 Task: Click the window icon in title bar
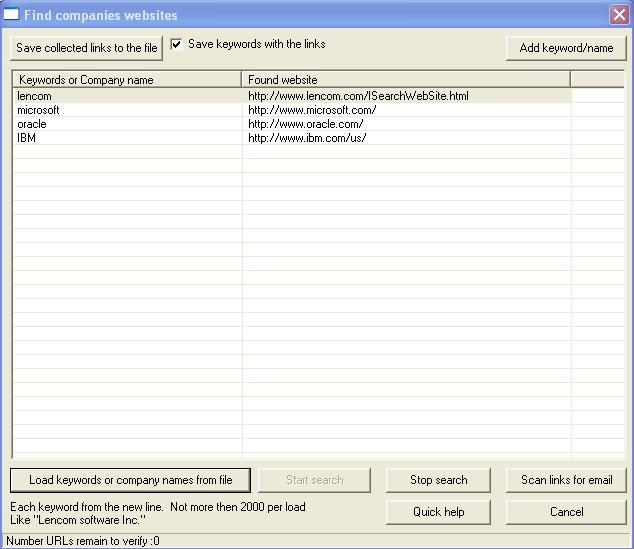[11, 14]
